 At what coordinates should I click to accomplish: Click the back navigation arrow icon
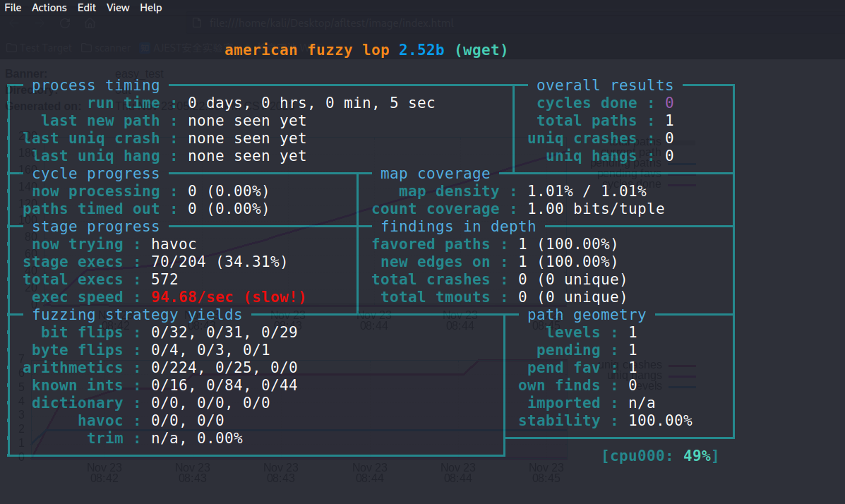(x=13, y=23)
